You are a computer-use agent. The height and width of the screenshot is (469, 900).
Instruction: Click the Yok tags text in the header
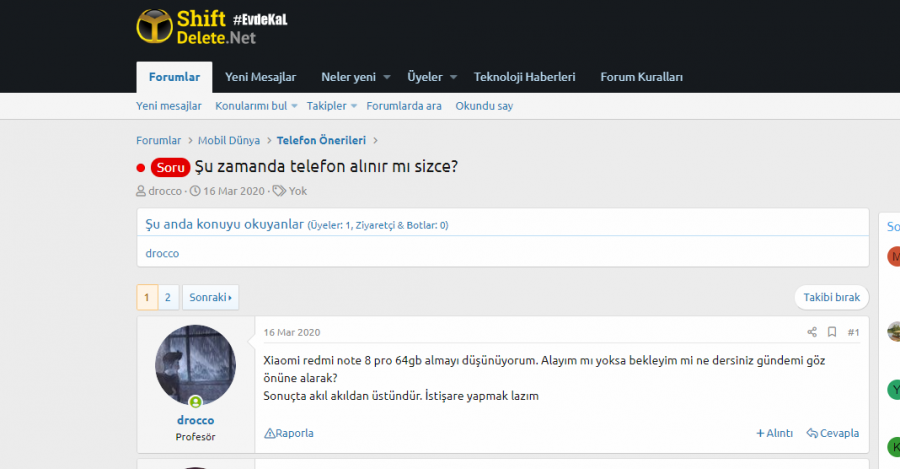tap(297, 191)
